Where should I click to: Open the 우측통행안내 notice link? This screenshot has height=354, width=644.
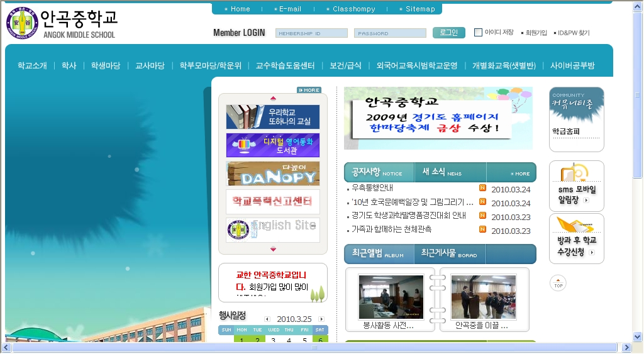[372, 188]
